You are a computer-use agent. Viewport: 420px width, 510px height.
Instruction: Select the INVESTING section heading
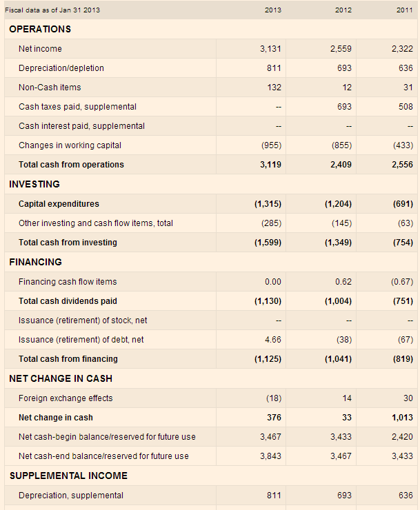coord(34,184)
